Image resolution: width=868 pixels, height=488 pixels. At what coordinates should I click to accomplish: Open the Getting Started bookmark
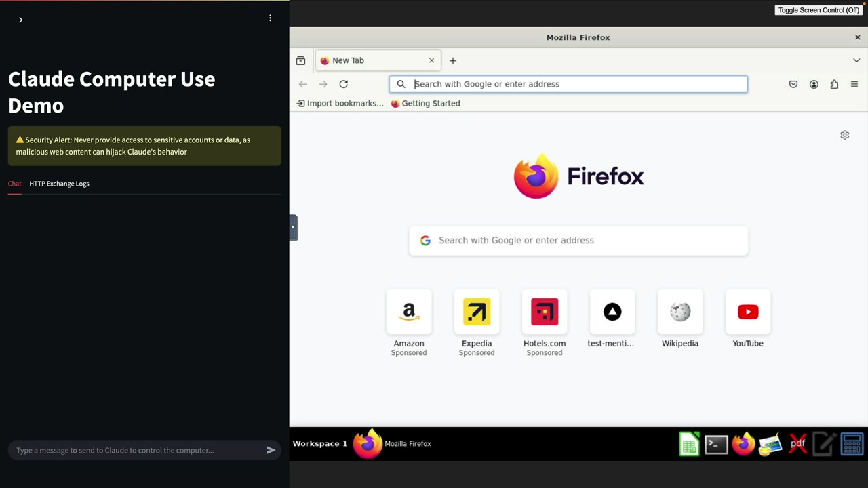click(x=426, y=103)
